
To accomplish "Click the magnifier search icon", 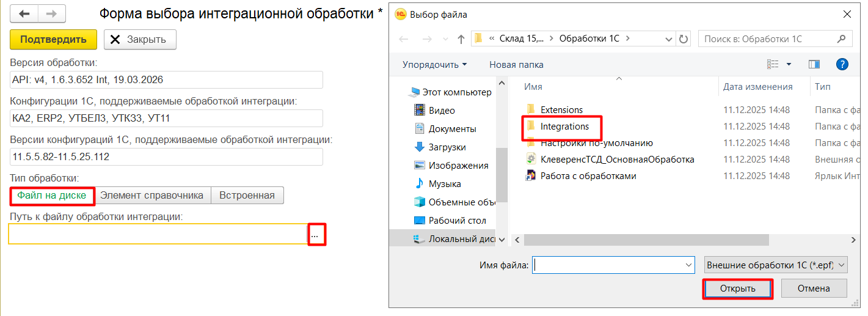I will pyautogui.click(x=842, y=39).
